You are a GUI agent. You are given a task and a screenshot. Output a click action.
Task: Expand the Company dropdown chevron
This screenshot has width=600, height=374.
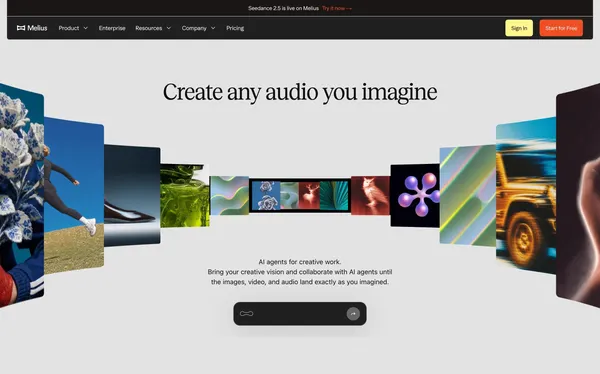[x=213, y=28]
